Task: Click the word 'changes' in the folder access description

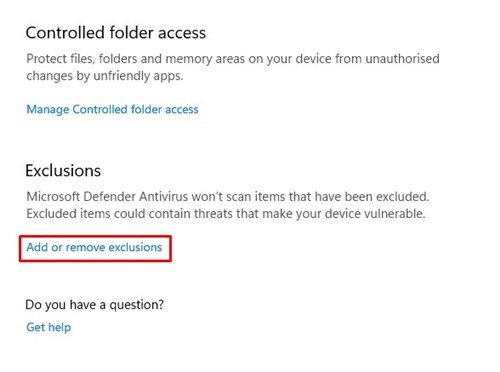Action: (x=49, y=76)
